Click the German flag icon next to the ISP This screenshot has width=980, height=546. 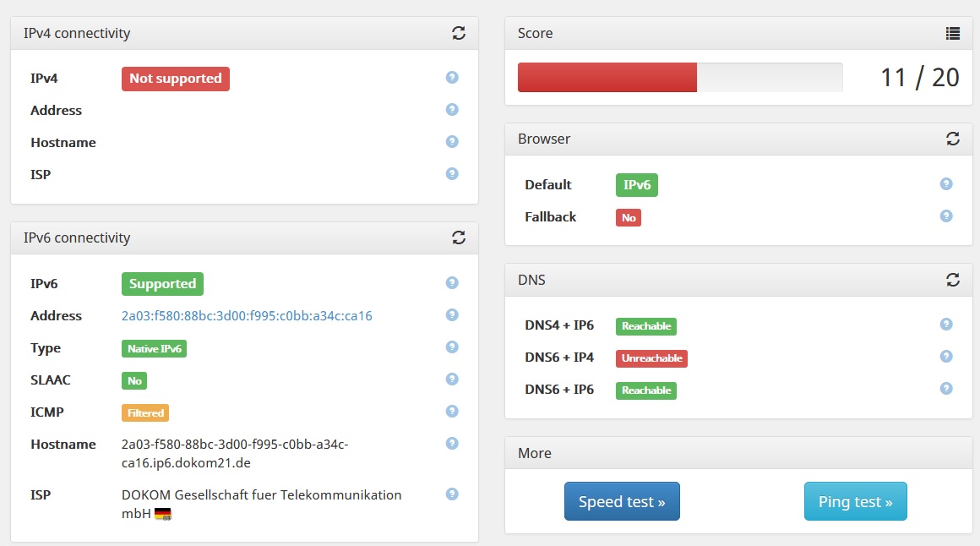(162, 514)
